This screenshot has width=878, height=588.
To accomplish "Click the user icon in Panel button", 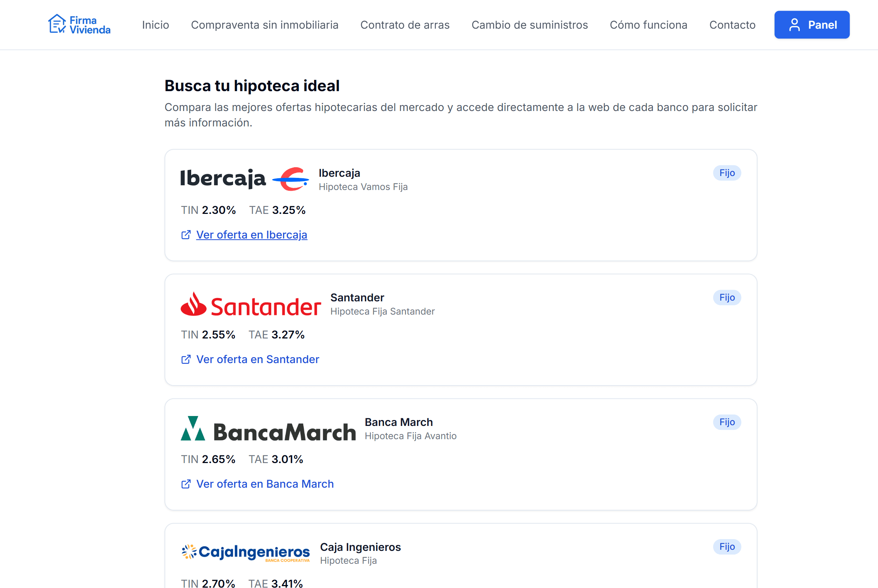I will click(x=794, y=25).
